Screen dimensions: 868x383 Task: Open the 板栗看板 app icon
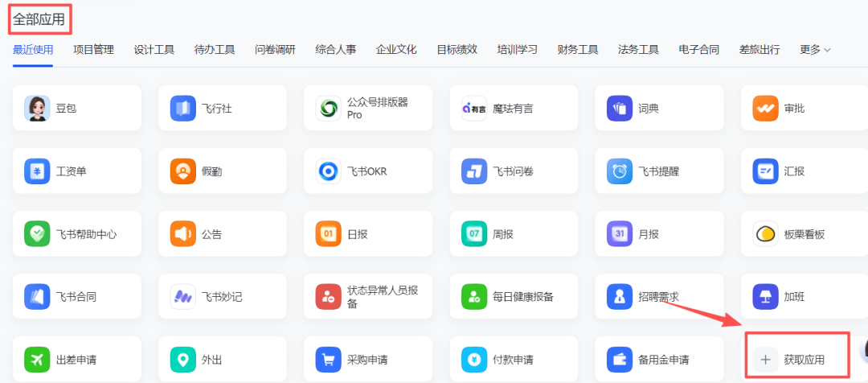tap(765, 234)
